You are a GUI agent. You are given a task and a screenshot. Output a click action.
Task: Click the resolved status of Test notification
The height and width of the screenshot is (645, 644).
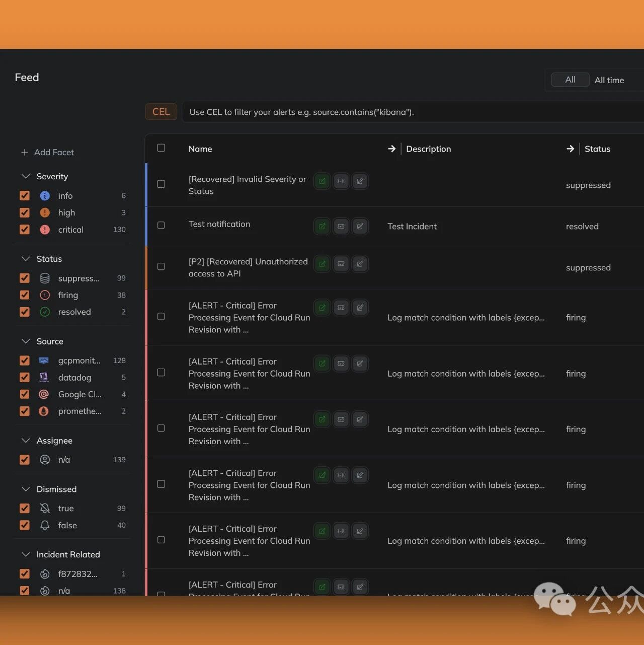tap(582, 227)
